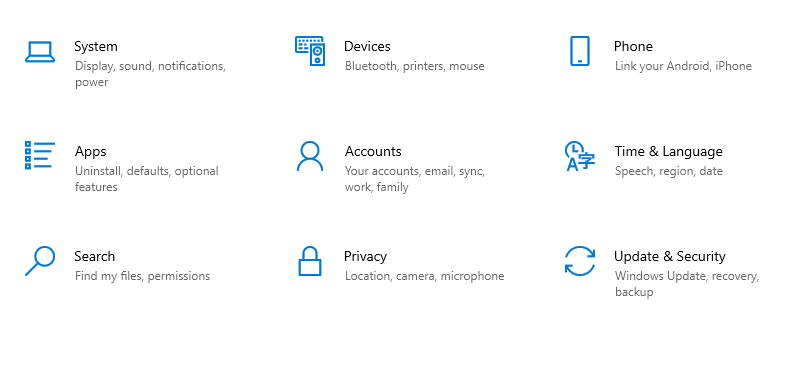Screen dimensions: 790x390
Task: Click 'Link your Android, iPhone' description
Action: pos(683,66)
